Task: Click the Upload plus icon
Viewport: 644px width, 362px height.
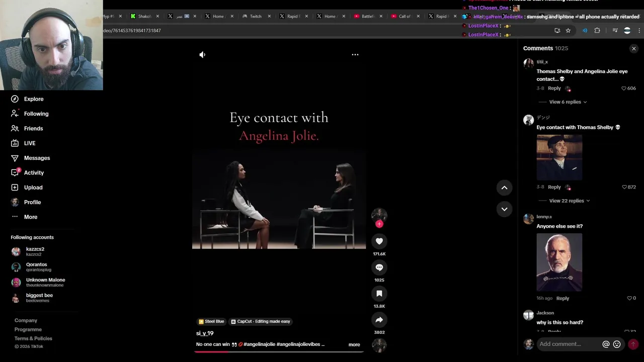Action: click(x=15, y=188)
